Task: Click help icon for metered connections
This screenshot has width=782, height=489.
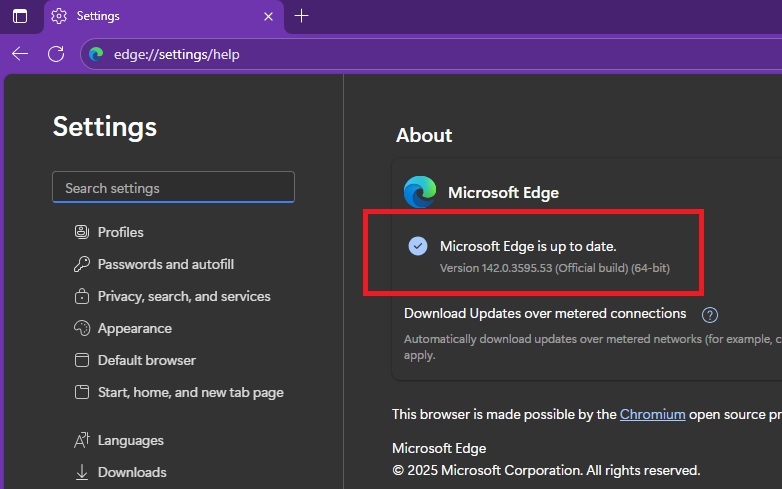Action: (710, 315)
